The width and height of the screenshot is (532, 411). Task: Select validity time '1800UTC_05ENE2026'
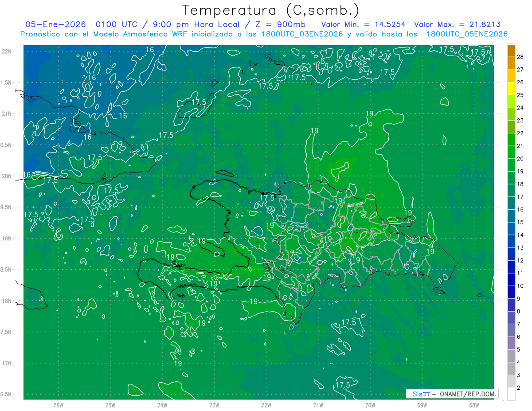pyautogui.click(x=467, y=34)
